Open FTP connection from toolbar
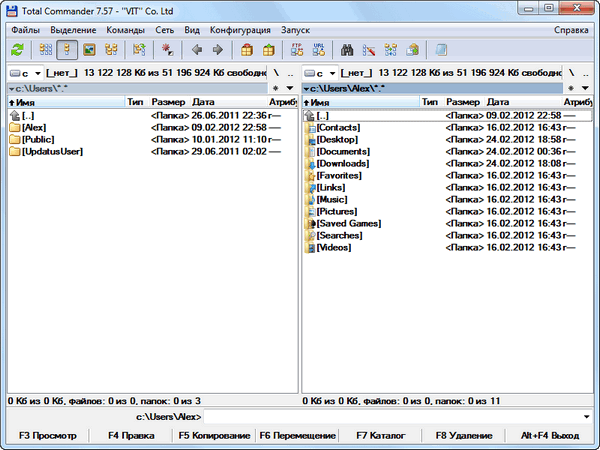The image size is (600, 450). [296, 49]
